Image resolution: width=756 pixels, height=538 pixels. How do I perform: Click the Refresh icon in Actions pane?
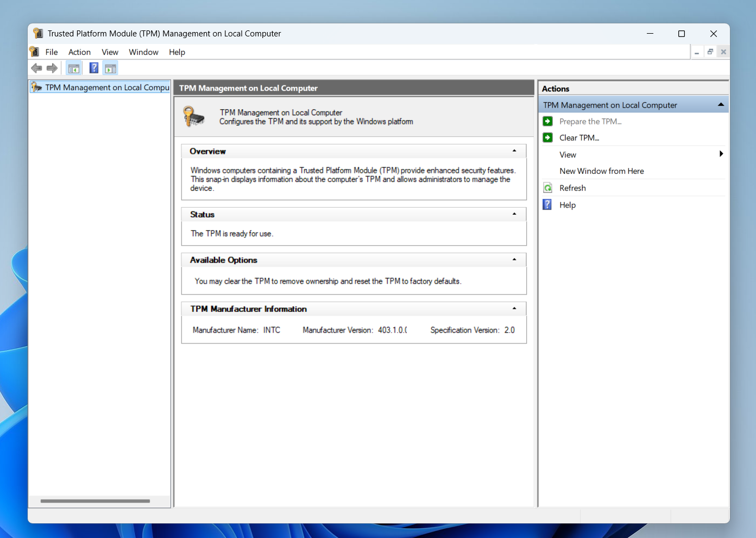click(548, 188)
